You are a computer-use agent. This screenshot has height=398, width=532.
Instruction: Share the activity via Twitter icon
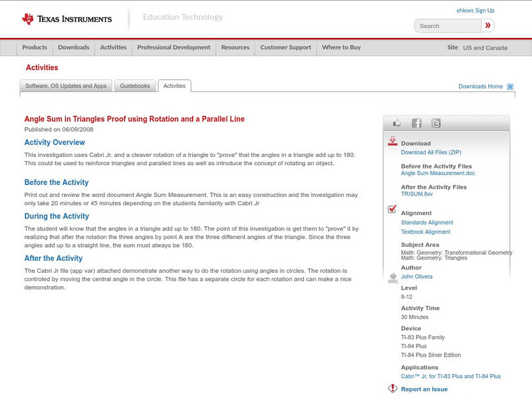(436, 123)
